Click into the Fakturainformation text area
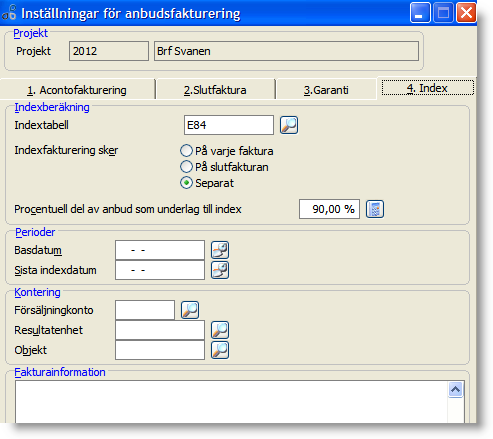493x439 pixels. click(231, 402)
